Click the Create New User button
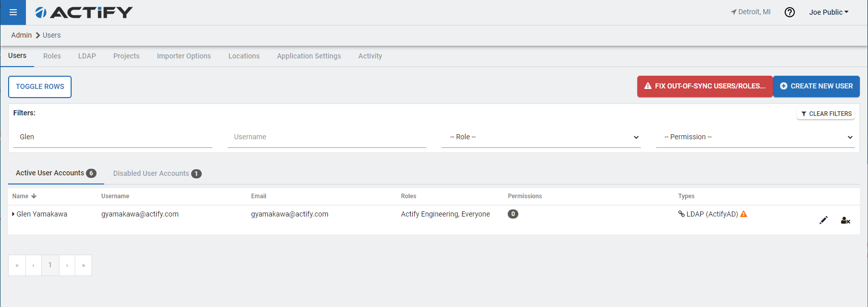 point(816,86)
